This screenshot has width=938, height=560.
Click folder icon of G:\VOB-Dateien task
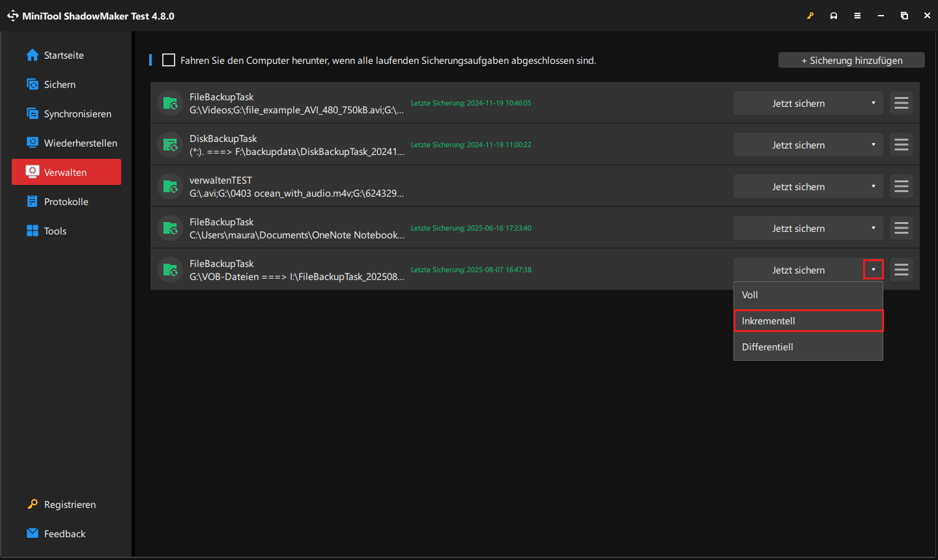(170, 270)
